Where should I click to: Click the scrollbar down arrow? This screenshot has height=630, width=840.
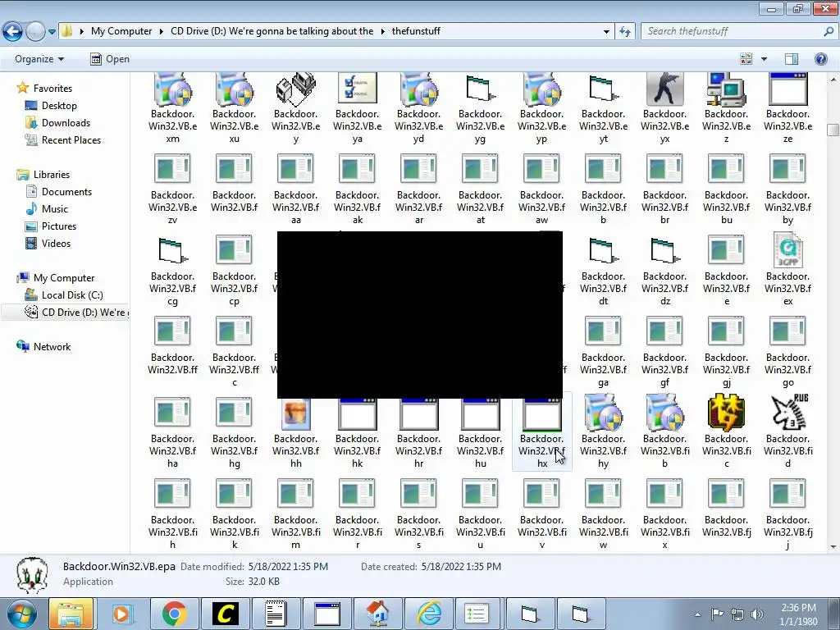click(833, 547)
